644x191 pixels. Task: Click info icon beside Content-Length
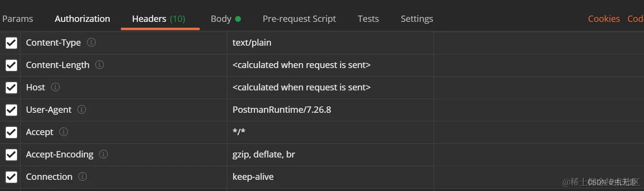pos(100,65)
